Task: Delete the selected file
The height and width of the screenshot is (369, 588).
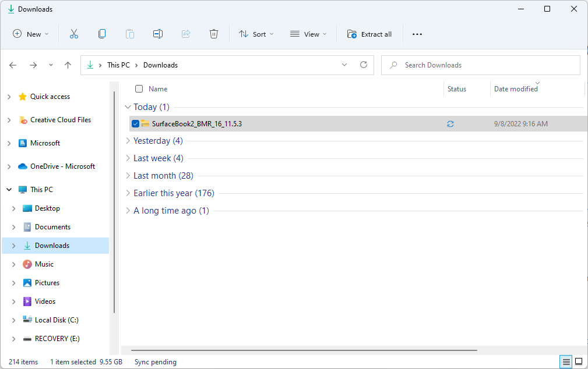Action: [x=214, y=34]
